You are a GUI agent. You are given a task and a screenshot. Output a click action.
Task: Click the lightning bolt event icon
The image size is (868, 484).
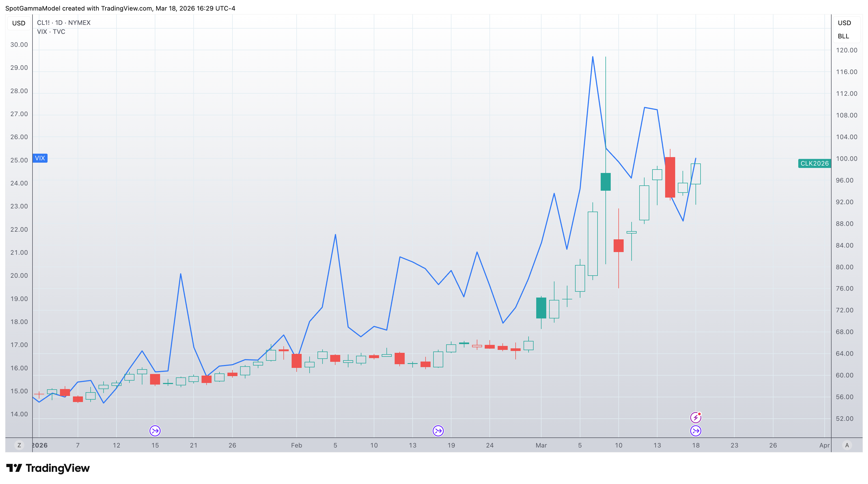[x=695, y=418]
